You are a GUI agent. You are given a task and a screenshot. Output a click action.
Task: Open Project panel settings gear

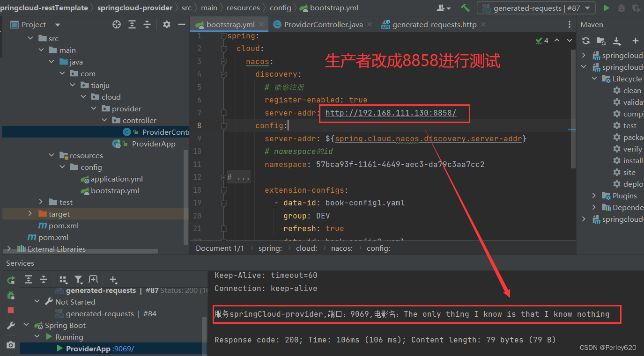166,24
